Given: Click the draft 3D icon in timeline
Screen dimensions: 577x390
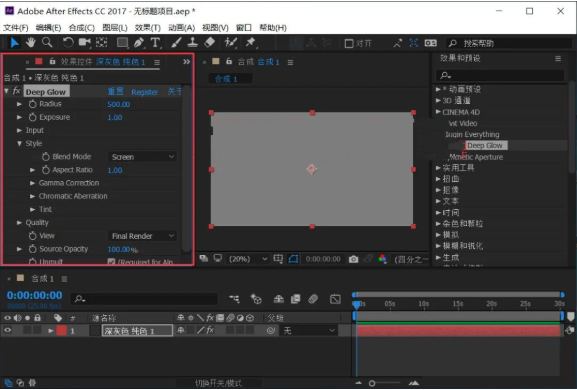Looking at the screenshot, I should (x=256, y=299).
